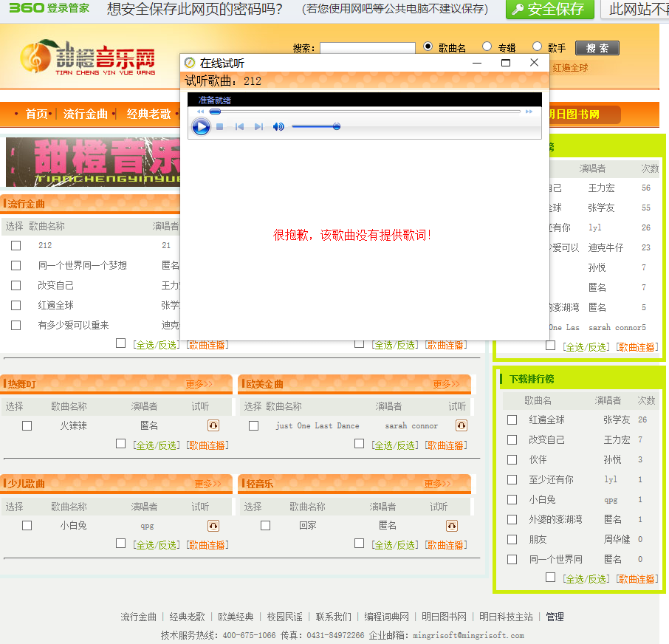
Task: Open 更多>> in the 轻音乐 section
Action: point(437,484)
